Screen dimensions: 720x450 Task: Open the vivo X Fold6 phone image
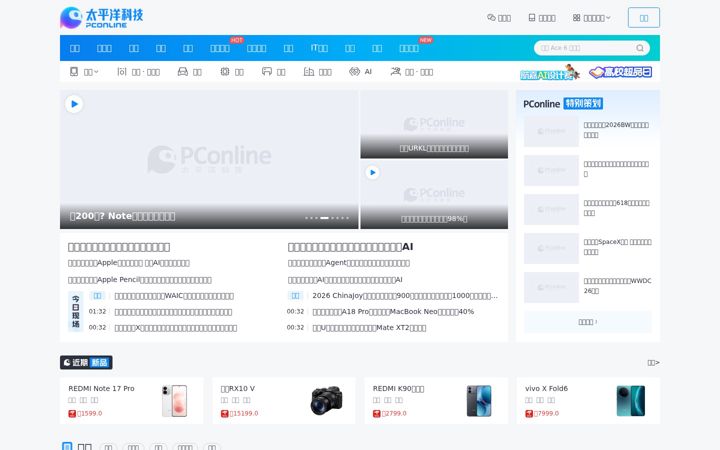(x=630, y=401)
